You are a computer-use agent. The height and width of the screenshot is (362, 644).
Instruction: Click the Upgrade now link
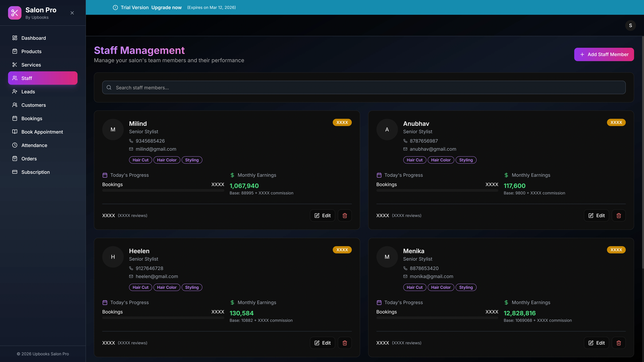point(166,7)
